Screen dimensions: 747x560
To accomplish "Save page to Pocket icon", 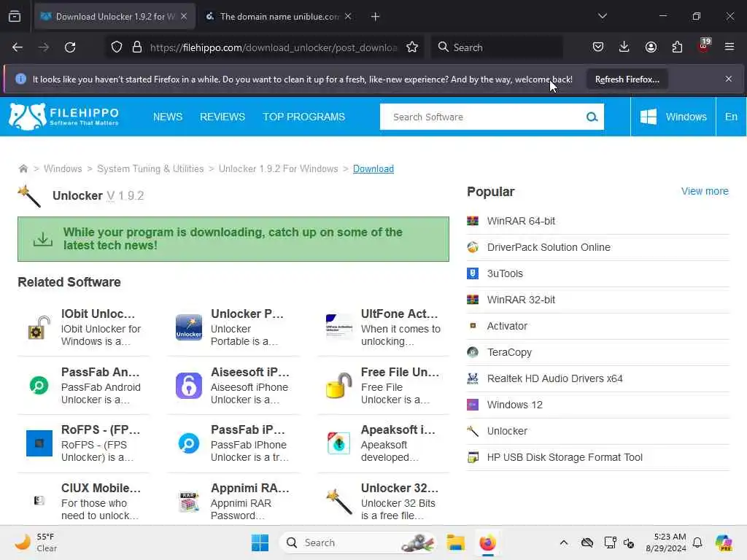I will click(598, 47).
